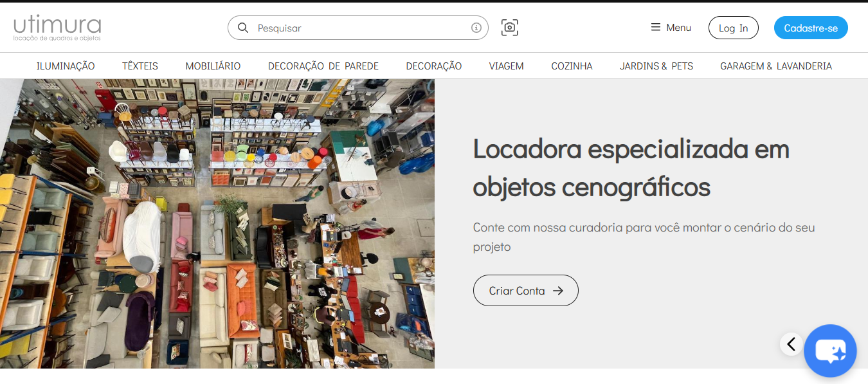Image resolution: width=868 pixels, height=384 pixels.
Task: Focus the Pesquisar search field
Action: tap(358, 28)
